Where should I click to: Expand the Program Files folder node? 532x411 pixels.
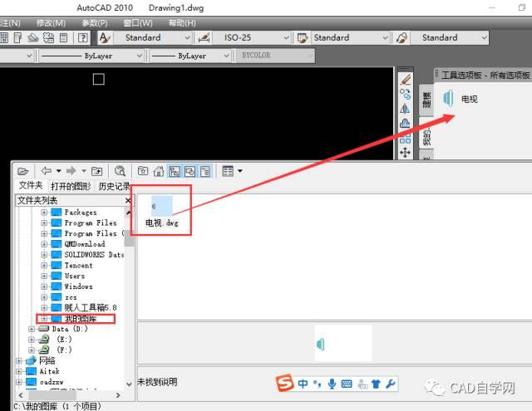point(44,223)
